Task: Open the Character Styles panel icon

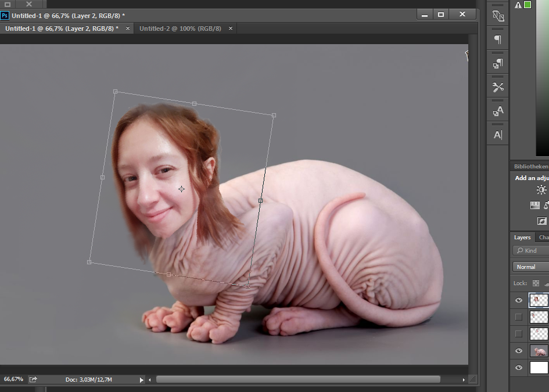Action: [x=498, y=111]
